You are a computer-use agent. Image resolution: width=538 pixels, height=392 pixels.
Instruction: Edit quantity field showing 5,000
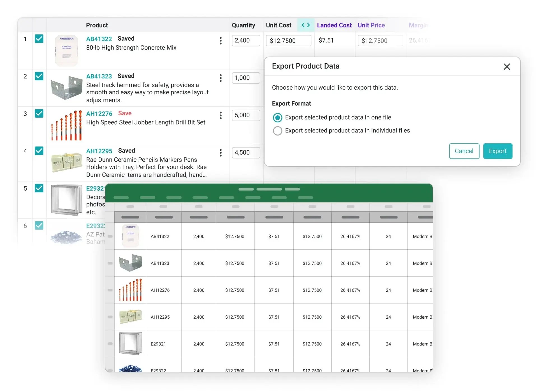coord(245,115)
